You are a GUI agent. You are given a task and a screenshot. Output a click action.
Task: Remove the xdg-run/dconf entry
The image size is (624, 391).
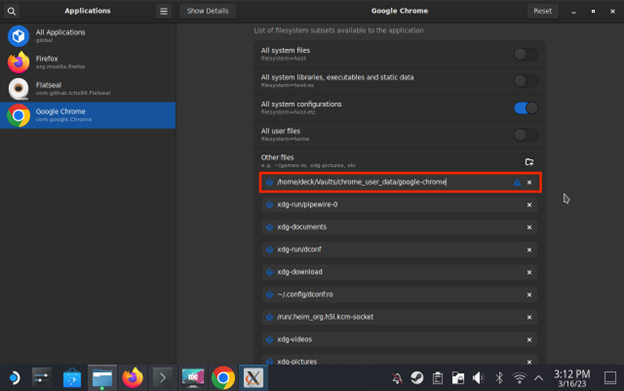tap(529, 250)
